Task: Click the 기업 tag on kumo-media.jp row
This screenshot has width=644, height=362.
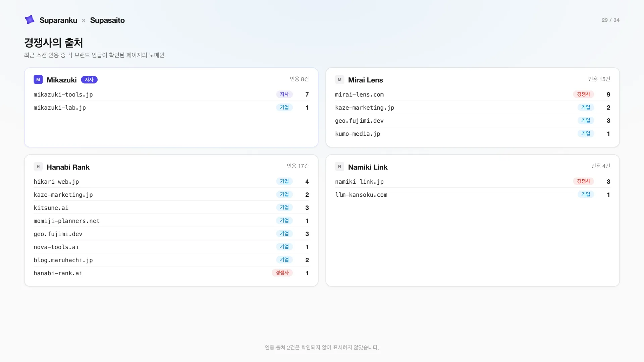Action: [586, 133]
